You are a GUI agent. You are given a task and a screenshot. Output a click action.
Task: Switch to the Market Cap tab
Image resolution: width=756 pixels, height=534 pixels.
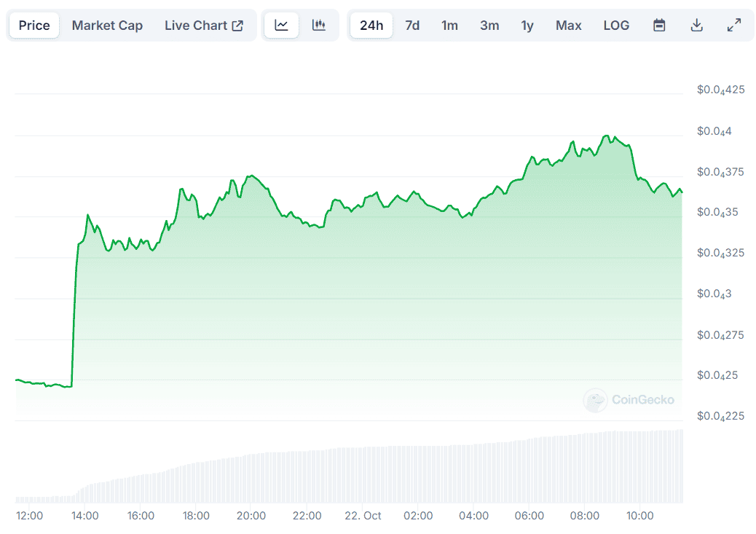[107, 25]
